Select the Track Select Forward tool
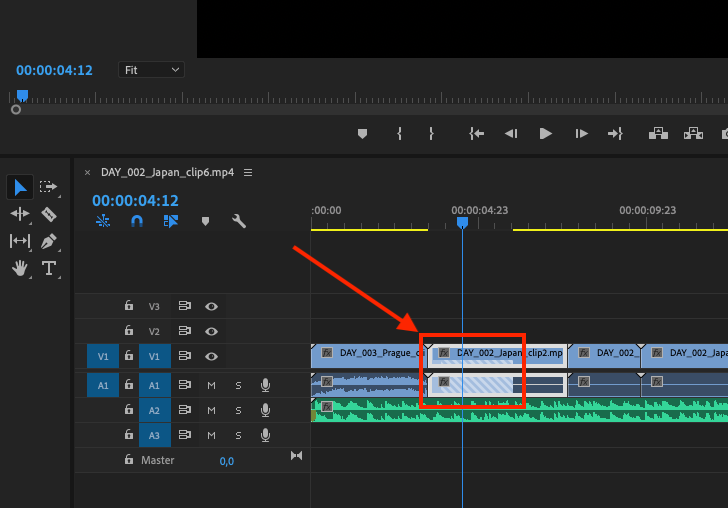728x508 pixels. [48, 187]
